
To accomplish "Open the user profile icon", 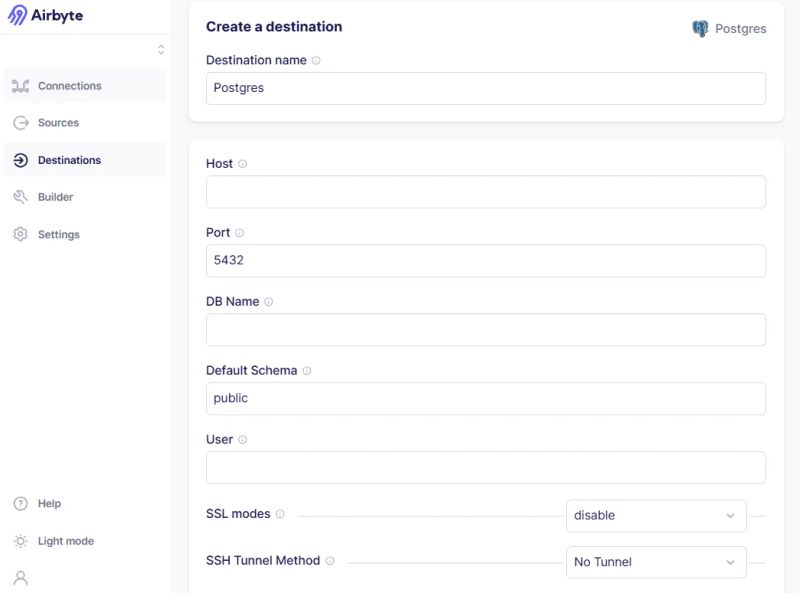I will (x=21, y=578).
